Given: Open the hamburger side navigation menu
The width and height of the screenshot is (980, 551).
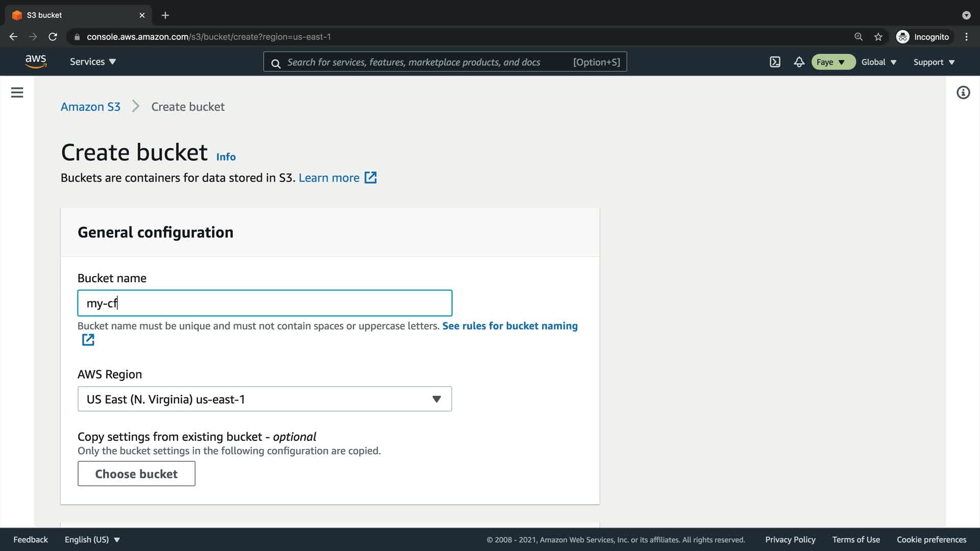Looking at the screenshot, I should click(x=17, y=92).
